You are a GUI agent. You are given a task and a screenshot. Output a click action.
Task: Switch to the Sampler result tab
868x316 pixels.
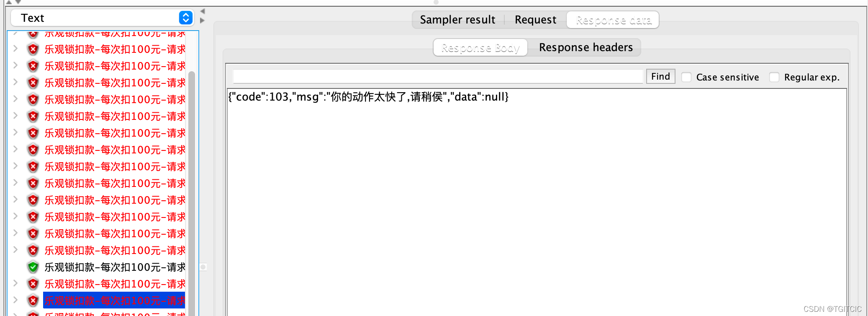pyautogui.click(x=457, y=20)
